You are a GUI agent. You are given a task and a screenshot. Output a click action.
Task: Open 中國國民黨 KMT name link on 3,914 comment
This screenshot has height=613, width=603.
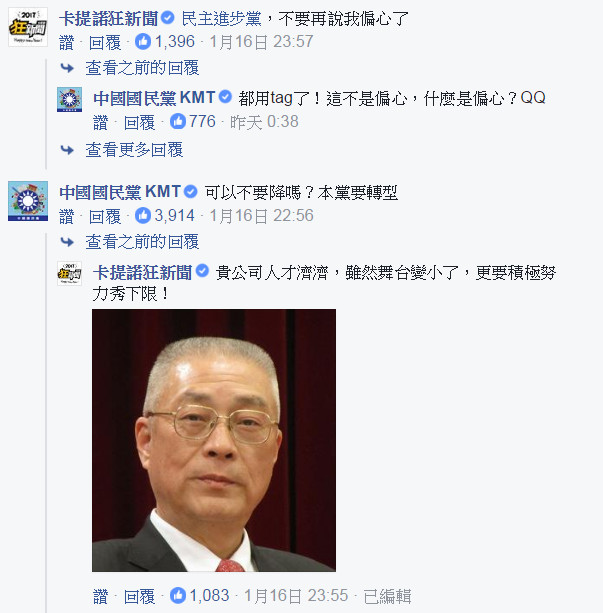point(120,192)
